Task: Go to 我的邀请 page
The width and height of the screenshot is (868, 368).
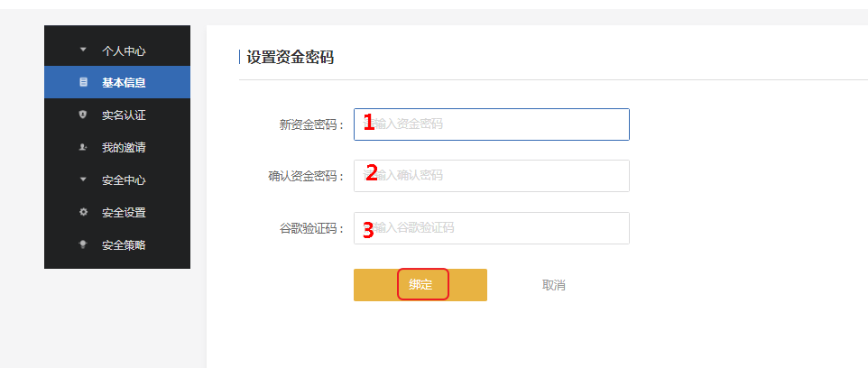Action: (117, 148)
